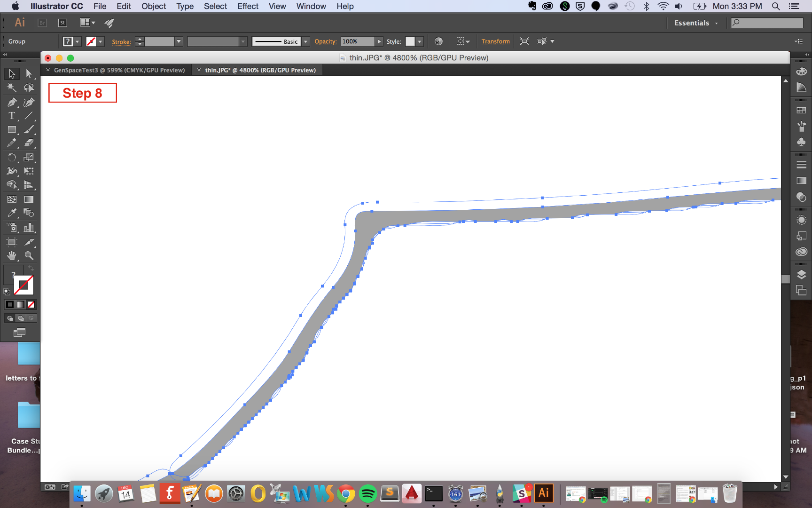Select the Hand tool
This screenshot has height=508, width=812.
[x=12, y=256]
